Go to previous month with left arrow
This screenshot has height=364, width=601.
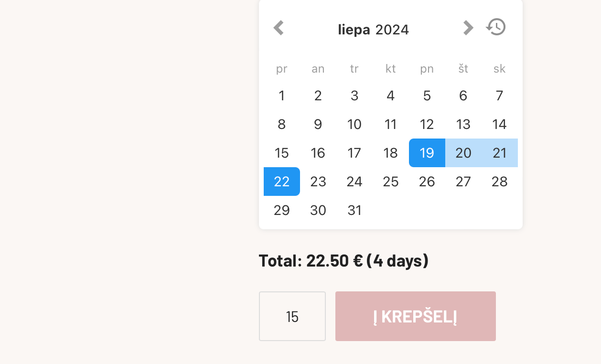coord(279,28)
